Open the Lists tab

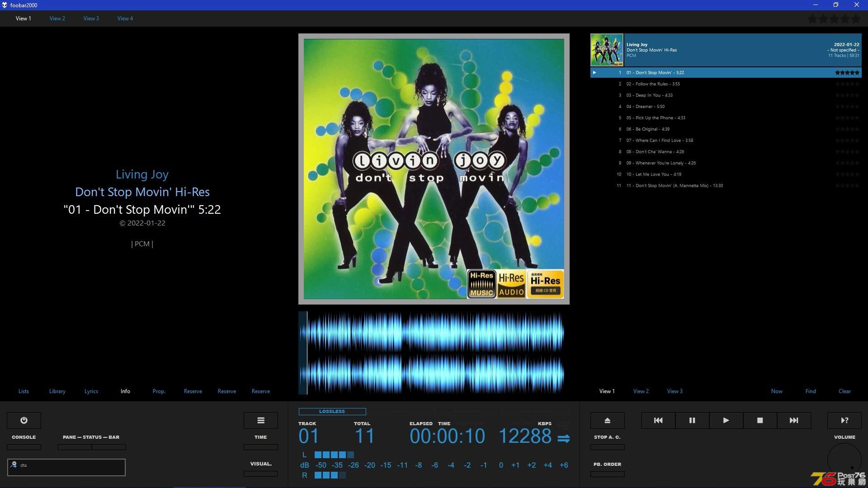[x=24, y=391]
